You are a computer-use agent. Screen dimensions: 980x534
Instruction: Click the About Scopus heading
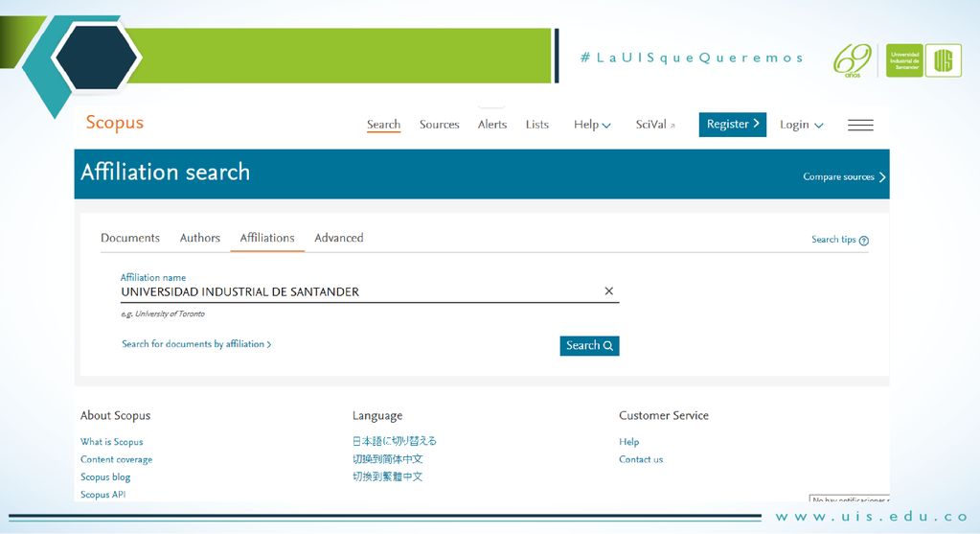115,415
